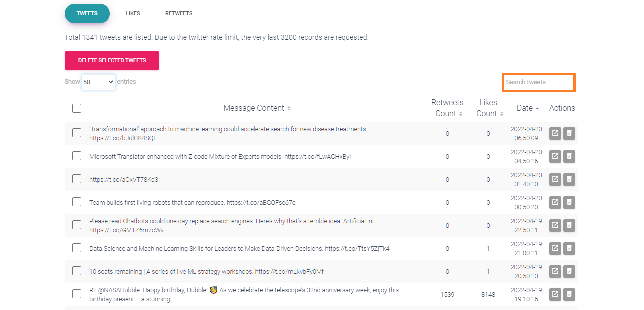This screenshot has width=644, height=310.
Task: Open the RETWEETS tab
Action: point(179,13)
